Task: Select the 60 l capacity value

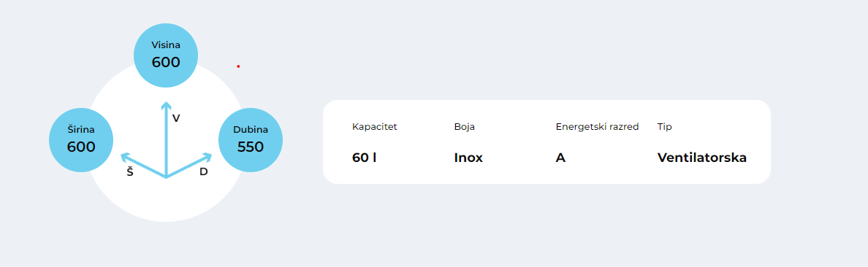Action: coord(365,158)
